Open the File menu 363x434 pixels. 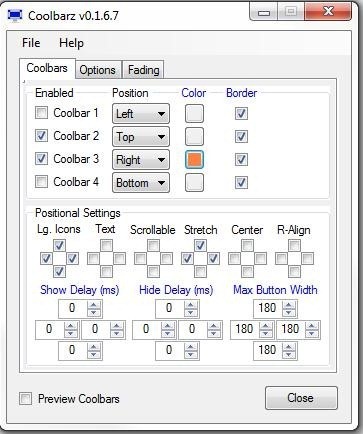pyautogui.click(x=31, y=43)
